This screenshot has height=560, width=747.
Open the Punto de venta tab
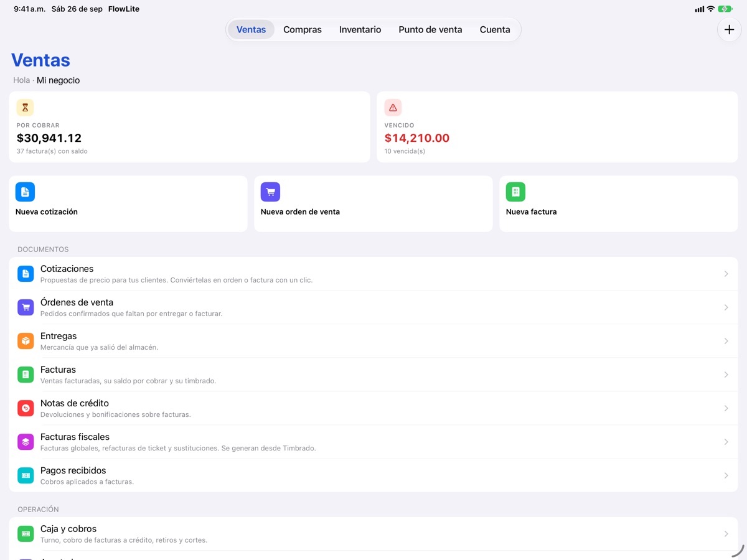(430, 29)
